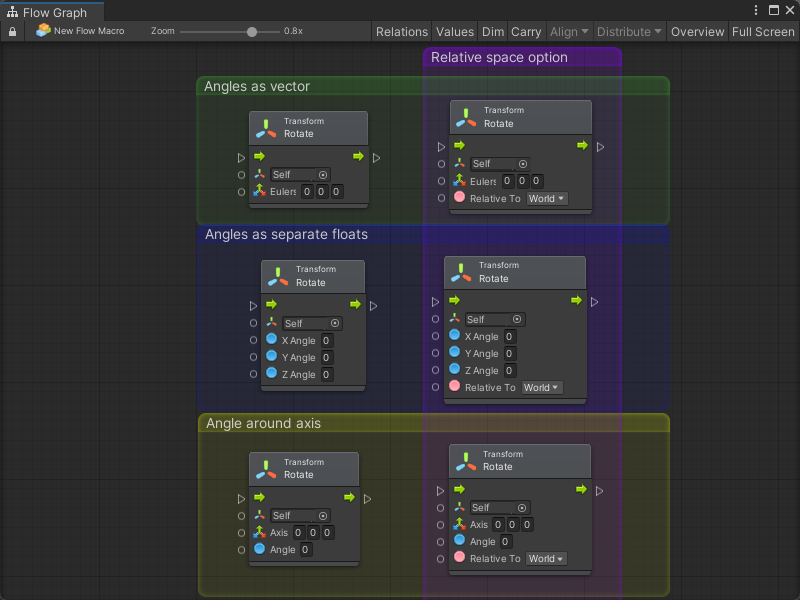The height and width of the screenshot is (600, 800).
Task: Open the Relative To World dropdown in Angles as separate floats
Action: click(542, 387)
